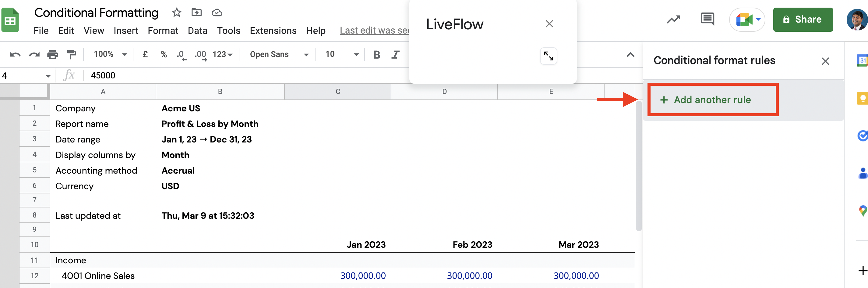Open the Data menu
Image resolution: width=868 pixels, height=288 pixels.
[197, 31]
